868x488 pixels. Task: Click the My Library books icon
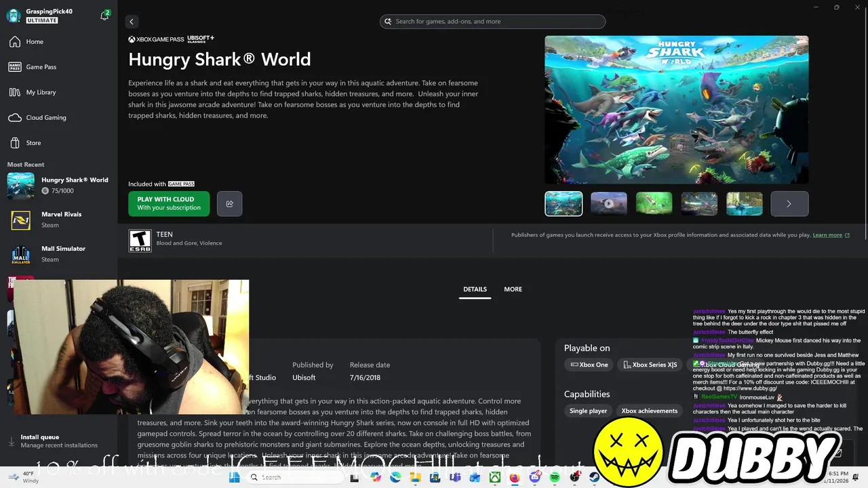pos(15,92)
